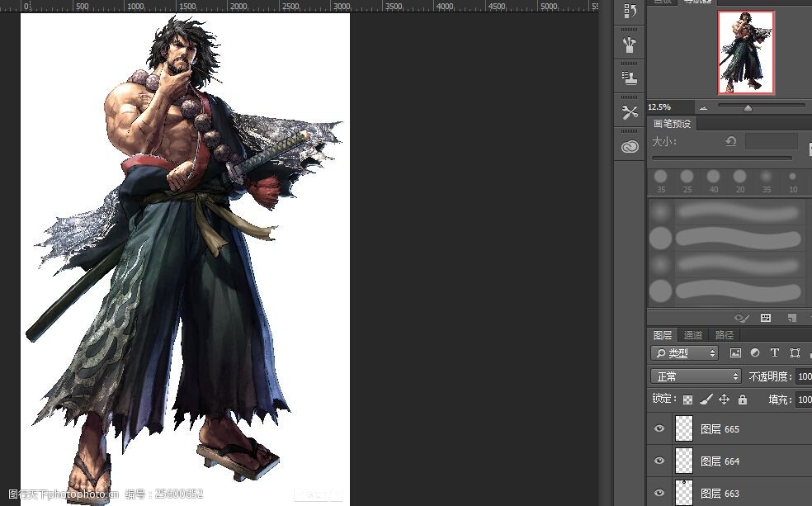Enable lock transparent pixels checkerboard icon
The height and width of the screenshot is (506, 812).
pos(687,400)
